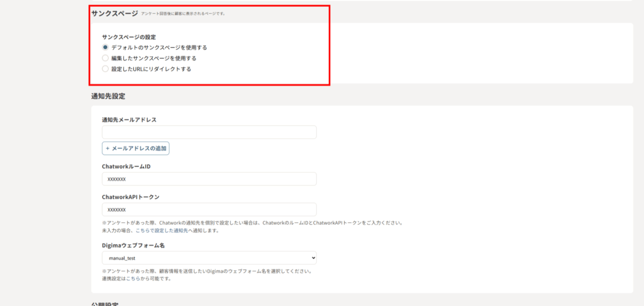Enable 設定したURLにリダイレクトする radio option
The image size is (644, 306).
click(x=105, y=69)
